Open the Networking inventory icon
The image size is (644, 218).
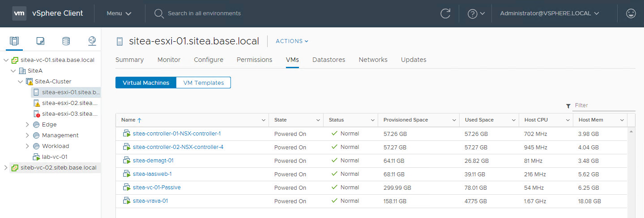click(92, 41)
